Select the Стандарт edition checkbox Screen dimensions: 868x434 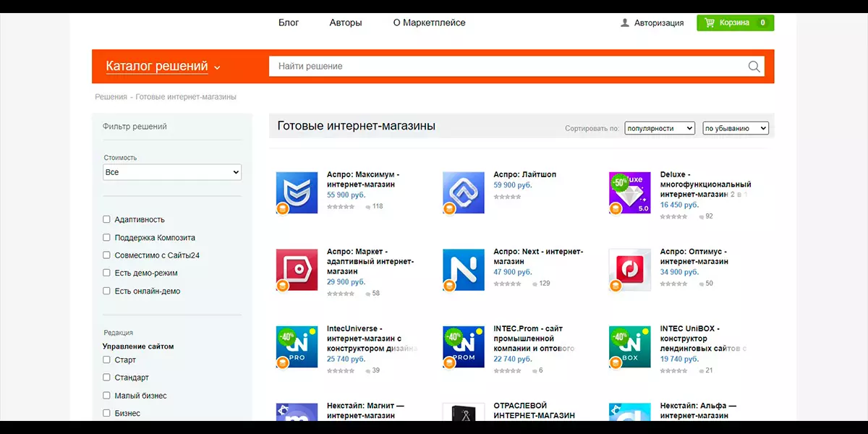107,378
